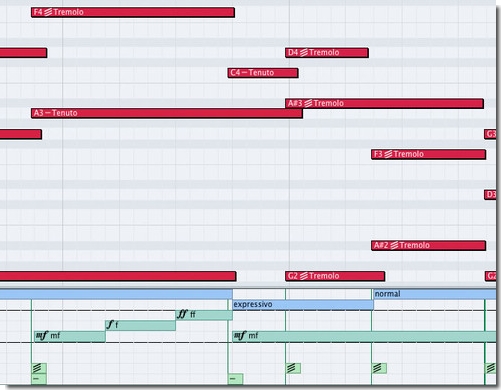Select the A#3 Tremolo note
Viewport: 501px width, 390px height.
(x=384, y=103)
